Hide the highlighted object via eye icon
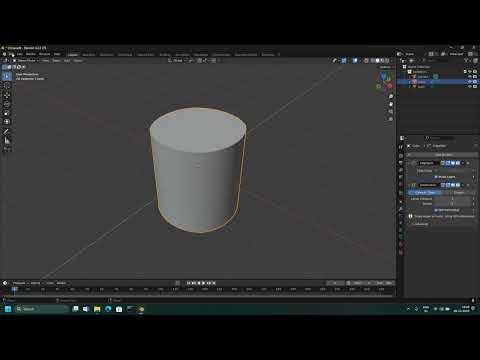Screen dimensions: 480x360 tap(469, 82)
